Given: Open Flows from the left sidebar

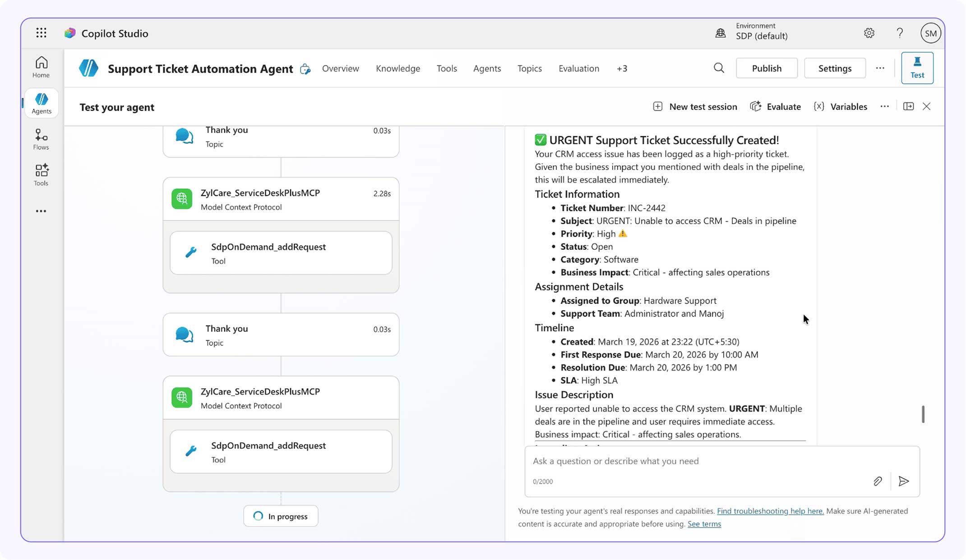Looking at the screenshot, I should pos(41,139).
